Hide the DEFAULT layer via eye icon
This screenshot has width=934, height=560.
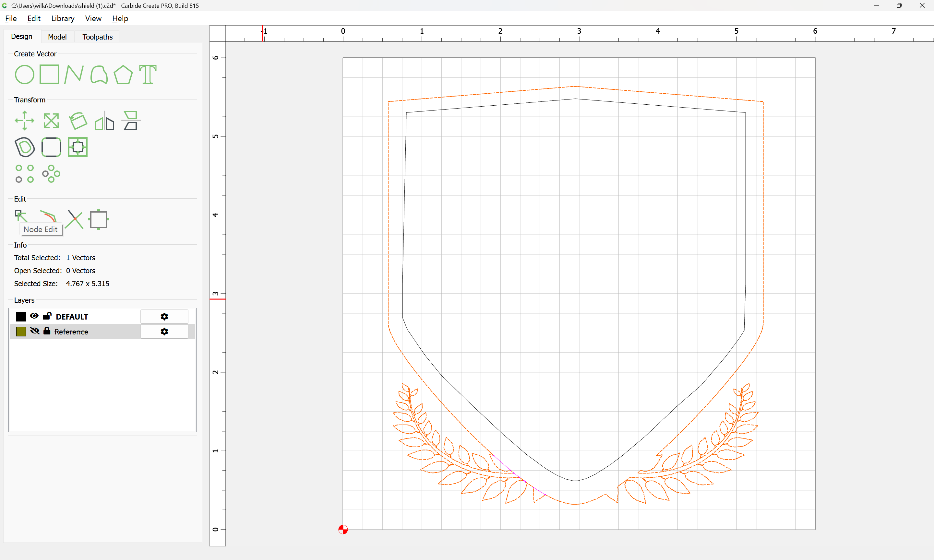34,316
